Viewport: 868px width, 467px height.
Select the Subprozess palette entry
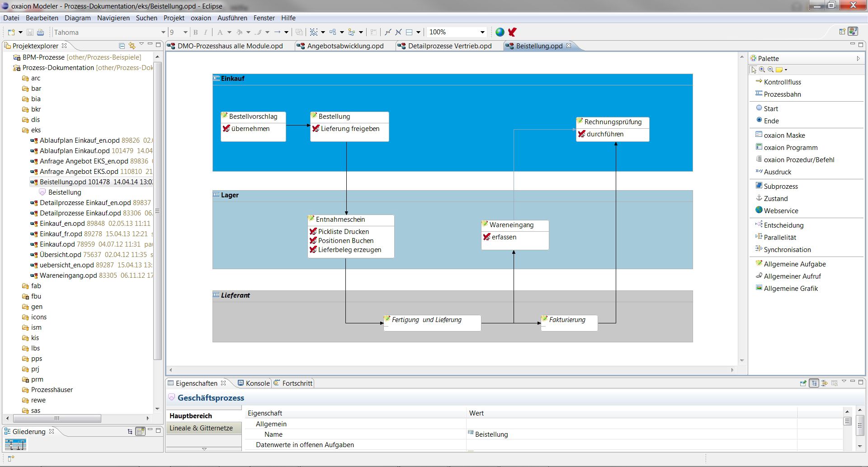pyautogui.click(x=780, y=187)
